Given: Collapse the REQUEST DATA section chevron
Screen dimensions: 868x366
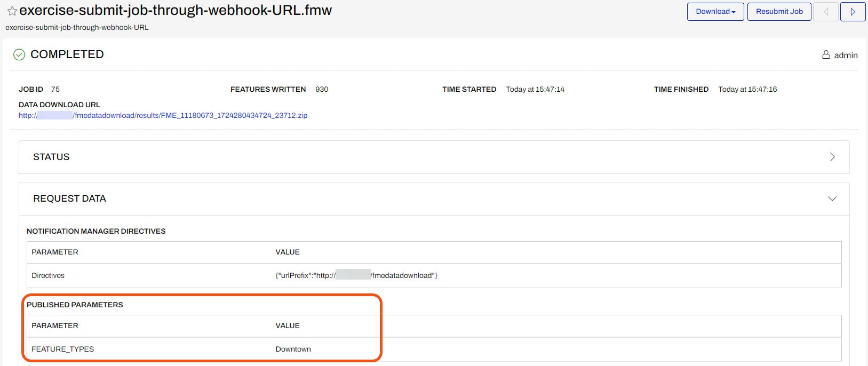Looking at the screenshot, I should coord(832,198).
